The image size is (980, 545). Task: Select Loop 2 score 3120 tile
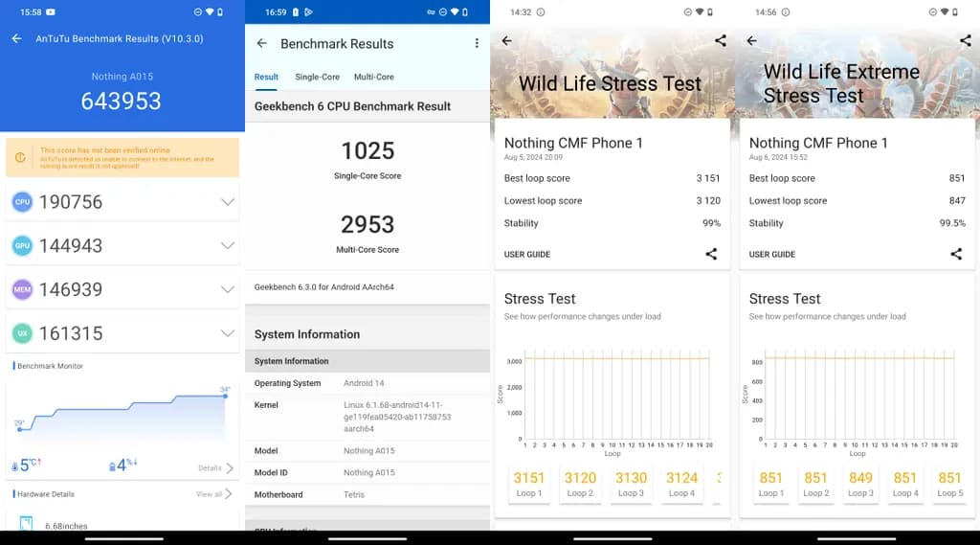[580, 484]
